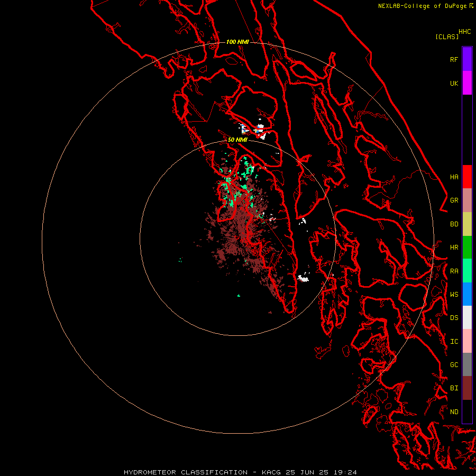Image resolution: width=476 pixels, height=476 pixels.
Task: Click the WS blue legend color swatch
Action: point(467,294)
